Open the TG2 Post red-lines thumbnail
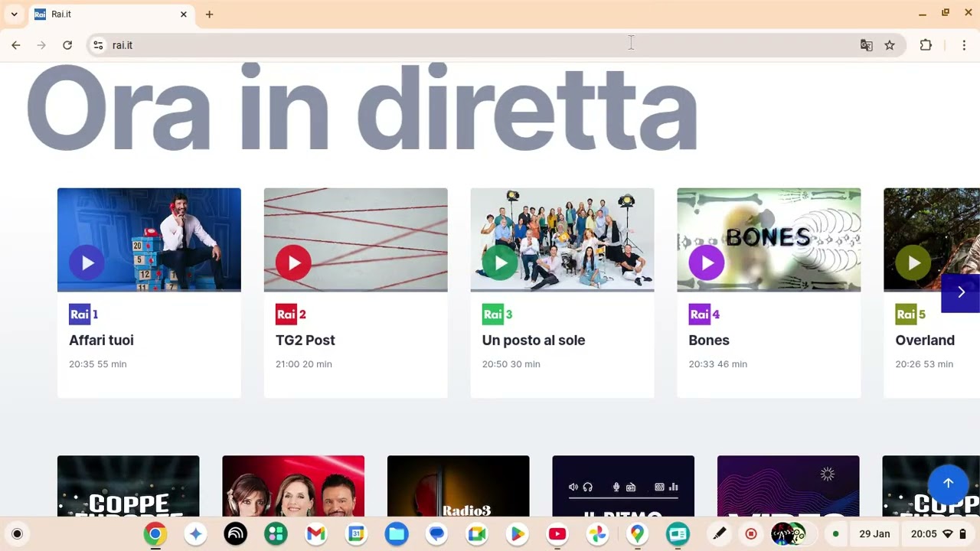This screenshot has width=980, height=551. pos(356,240)
